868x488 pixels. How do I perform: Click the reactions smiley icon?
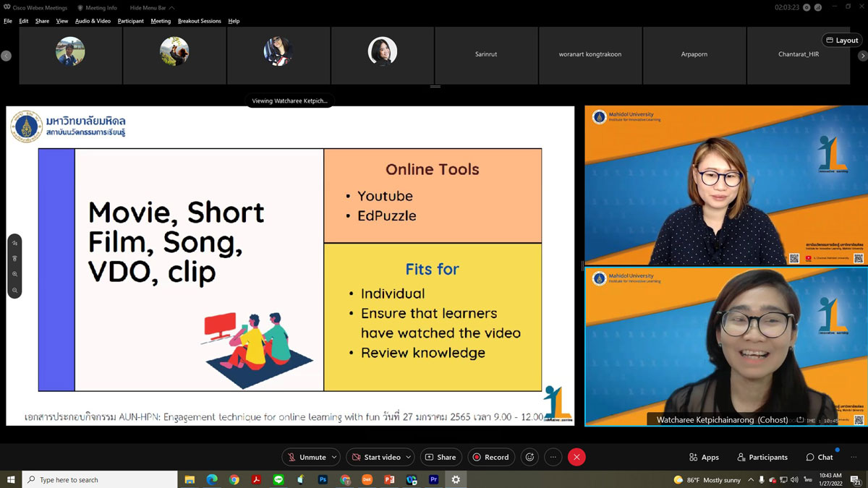pyautogui.click(x=529, y=457)
